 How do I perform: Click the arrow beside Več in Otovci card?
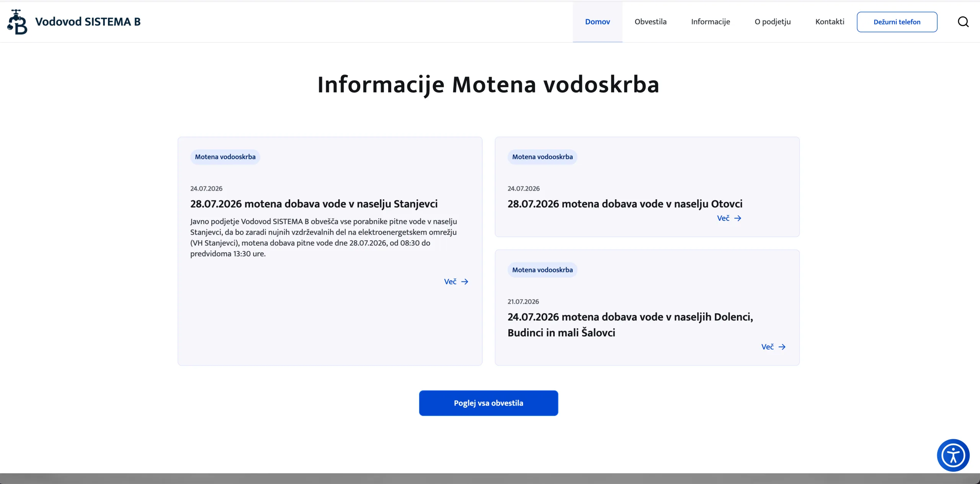(x=738, y=218)
